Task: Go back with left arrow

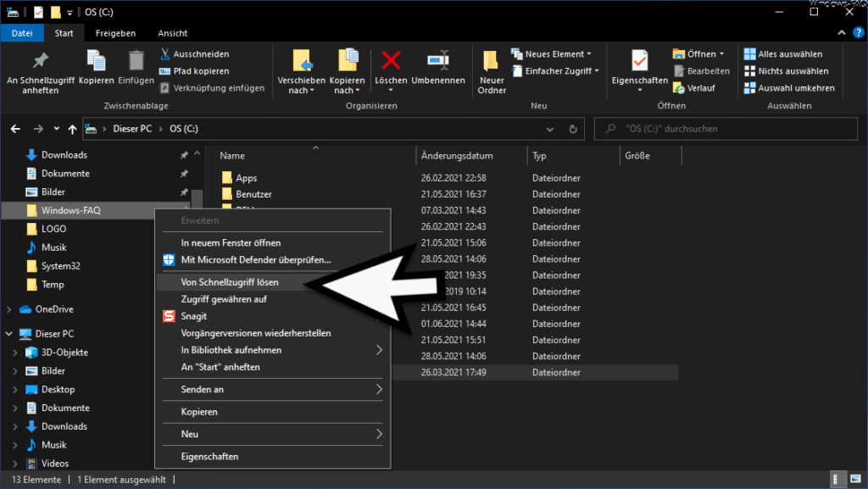Action: pyautogui.click(x=15, y=129)
